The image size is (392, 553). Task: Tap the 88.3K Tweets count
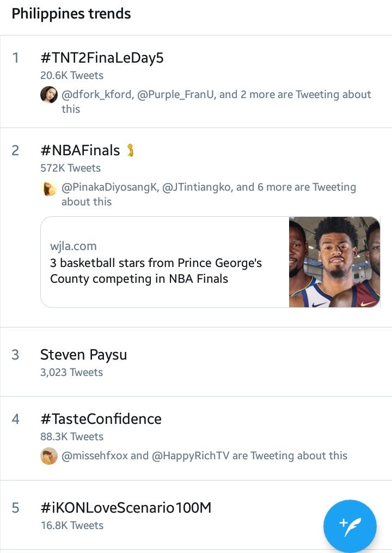click(x=72, y=436)
